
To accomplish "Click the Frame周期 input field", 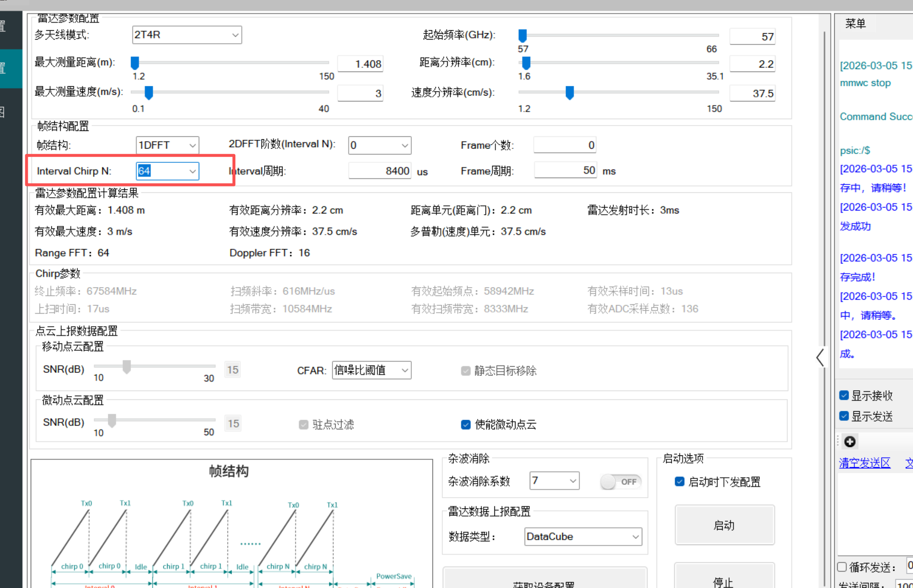I will [565, 170].
